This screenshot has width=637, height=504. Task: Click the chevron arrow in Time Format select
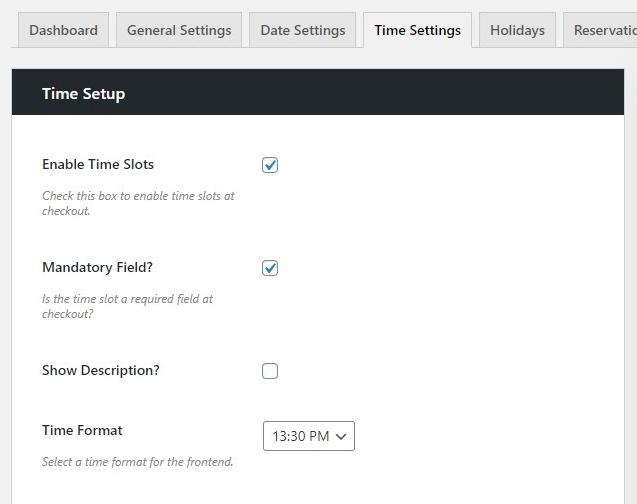341,437
